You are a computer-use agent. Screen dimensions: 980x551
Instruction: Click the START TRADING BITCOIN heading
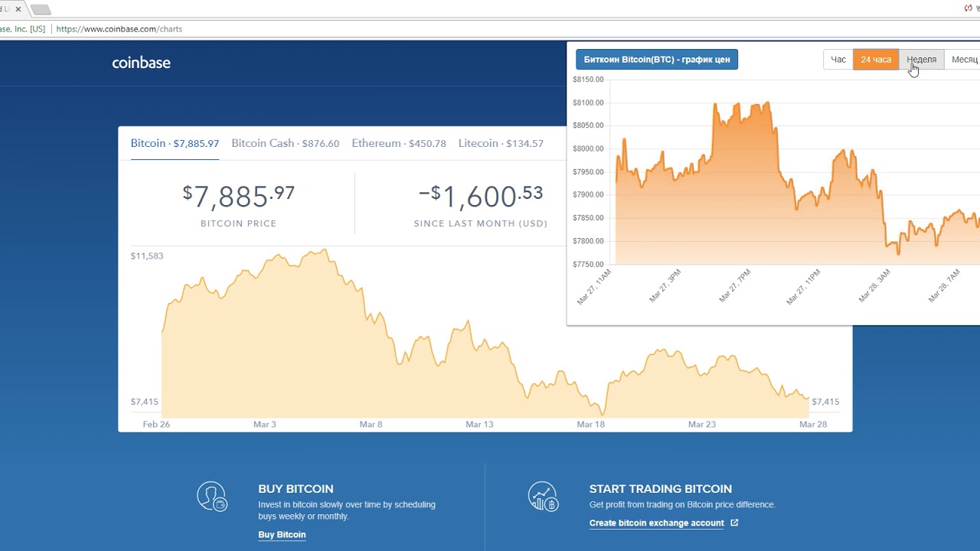point(660,489)
